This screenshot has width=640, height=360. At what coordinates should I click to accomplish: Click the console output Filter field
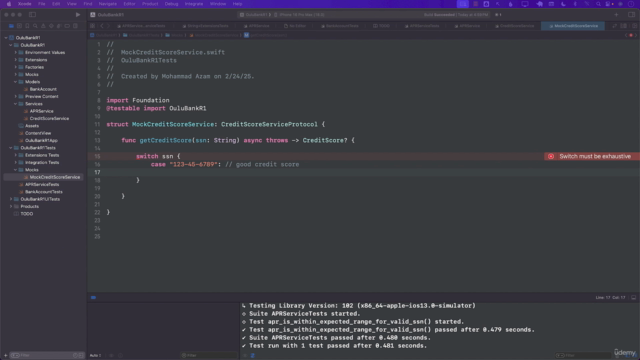(x=584, y=356)
